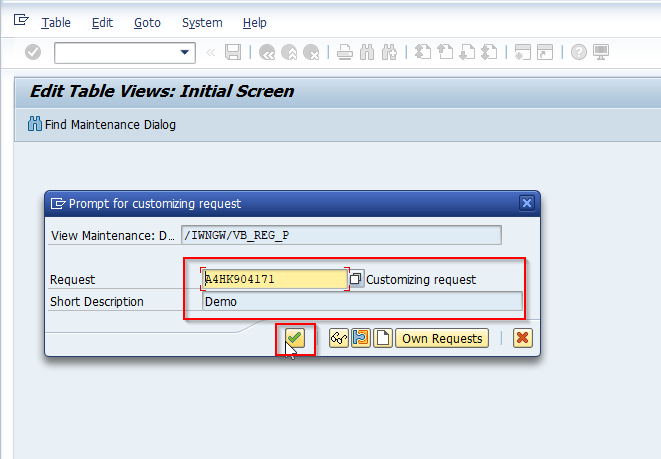Click the Display Request glasses icon
Viewport: 661px width, 459px height.
pyautogui.click(x=339, y=338)
